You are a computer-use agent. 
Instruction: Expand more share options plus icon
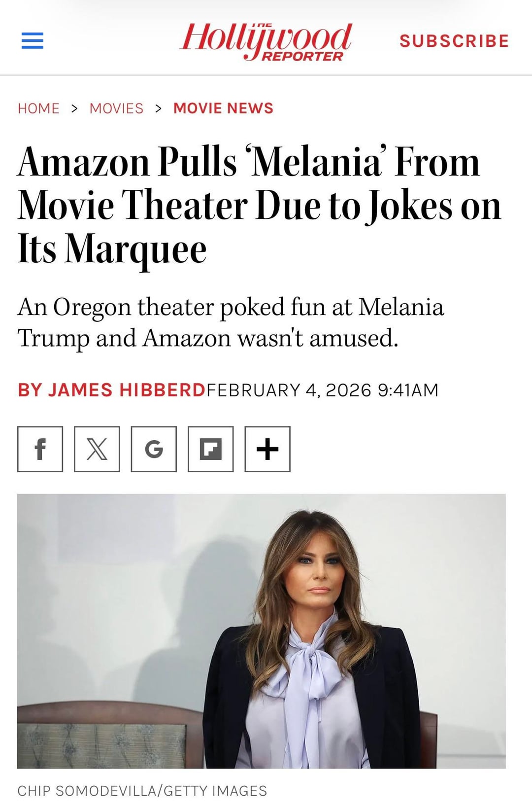[x=267, y=449]
